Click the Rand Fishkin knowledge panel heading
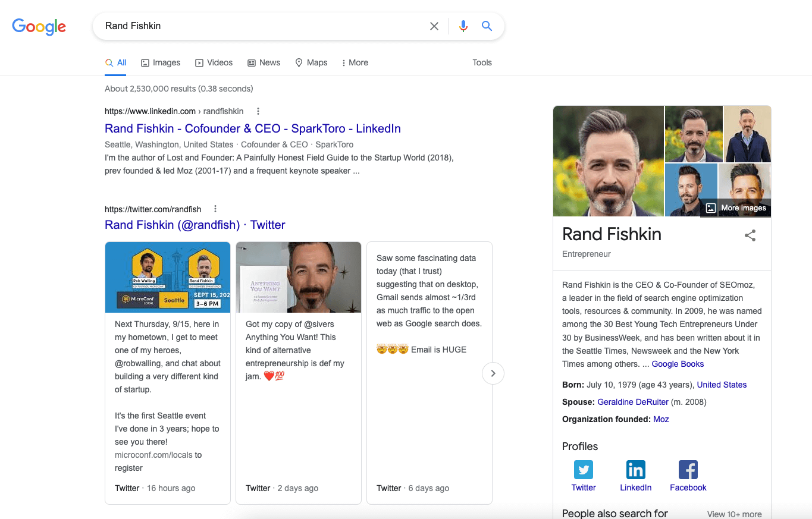812x519 pixels. click(x=612, y=234)
